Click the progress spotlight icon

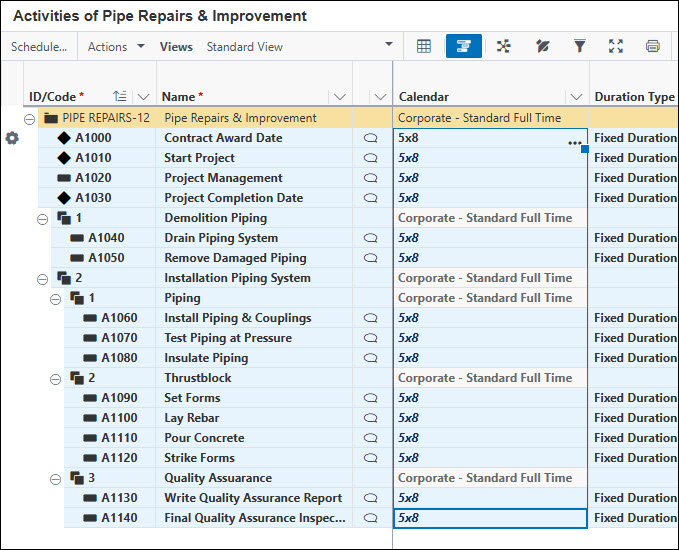point(542,46)
